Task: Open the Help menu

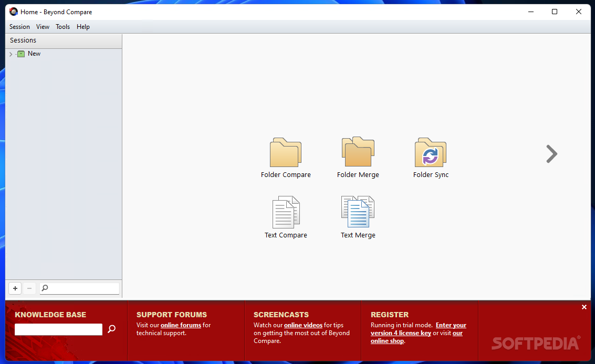Action: (83, 27)
